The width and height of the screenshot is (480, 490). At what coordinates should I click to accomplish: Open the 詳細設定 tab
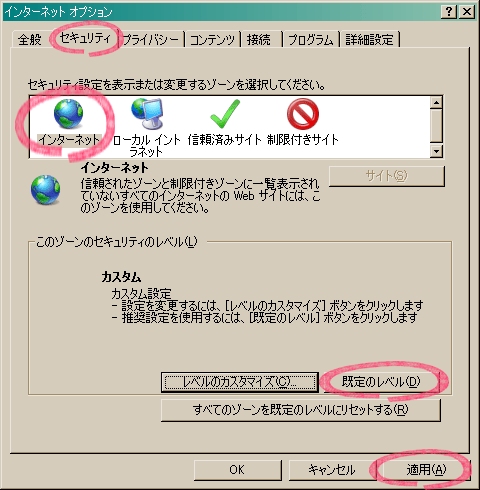(369, 40)
